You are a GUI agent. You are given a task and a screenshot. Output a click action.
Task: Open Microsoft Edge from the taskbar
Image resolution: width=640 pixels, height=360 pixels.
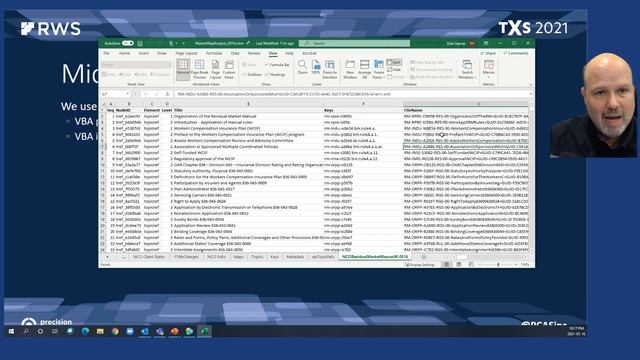[85, 331]
